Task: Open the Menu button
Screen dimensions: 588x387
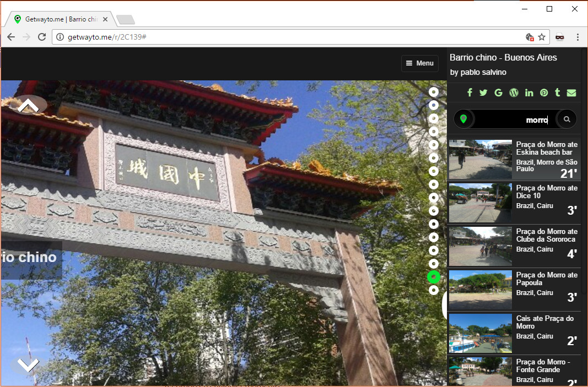Action: click(420, 63)
